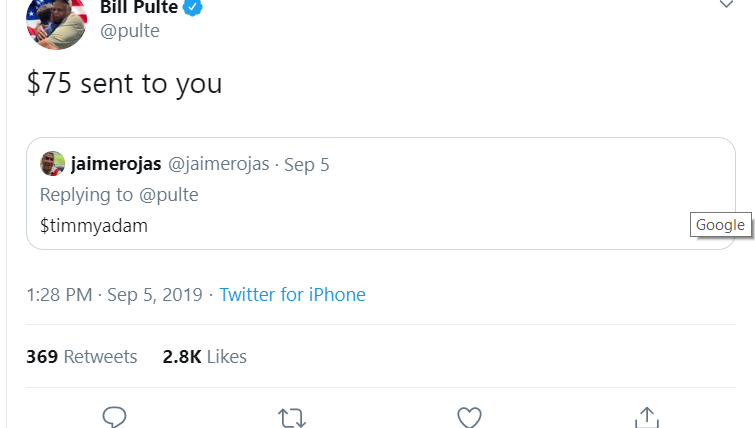Click the 1:28 PM · Sep 5, 2019 timestamp
This screenshot has width=755, height=428.
114,294
